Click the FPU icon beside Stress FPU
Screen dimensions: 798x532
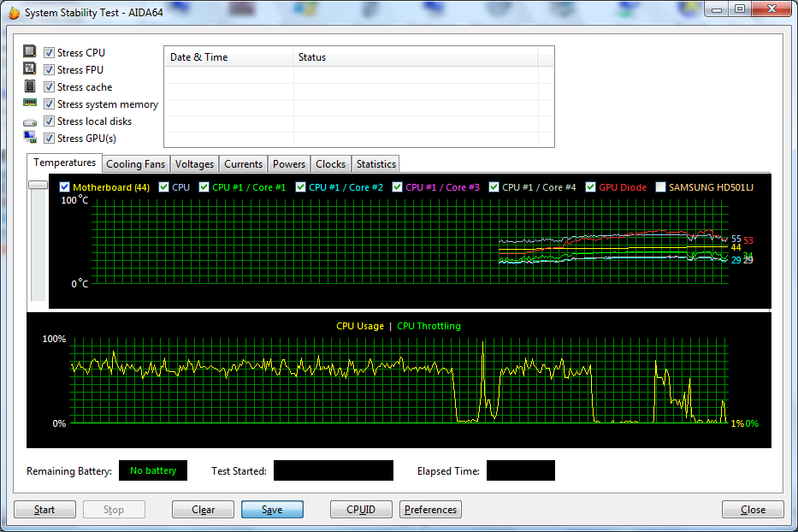pyautogui.click(x=30, y=68)
